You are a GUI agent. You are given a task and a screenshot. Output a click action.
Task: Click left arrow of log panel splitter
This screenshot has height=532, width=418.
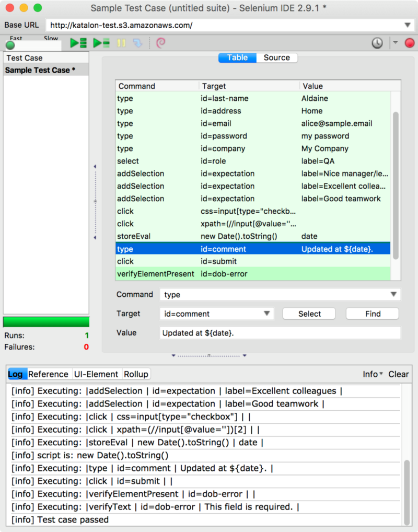[173, 355]
